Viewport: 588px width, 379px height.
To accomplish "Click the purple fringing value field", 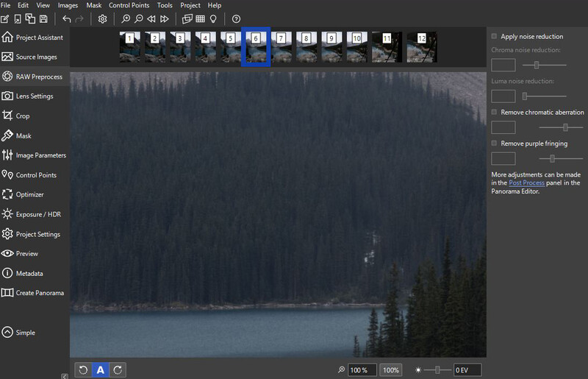I will click(503, 158).
